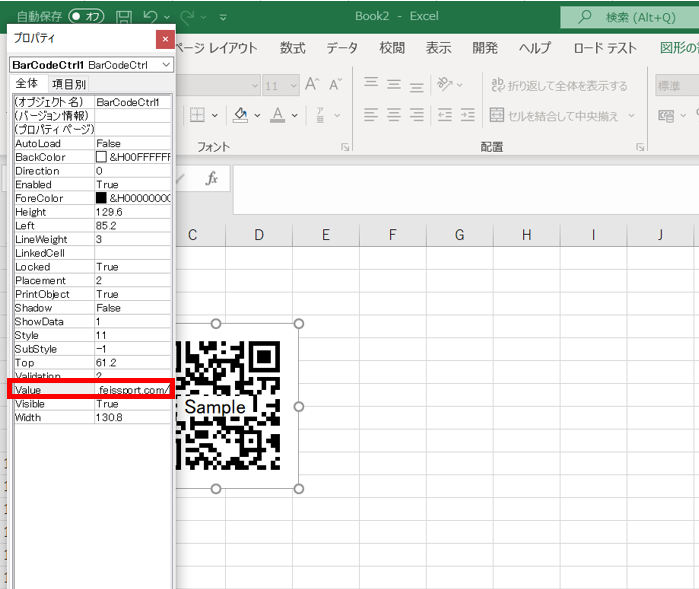Switch to the 全体 tab
699x589 pixels.
pos(27,83)
